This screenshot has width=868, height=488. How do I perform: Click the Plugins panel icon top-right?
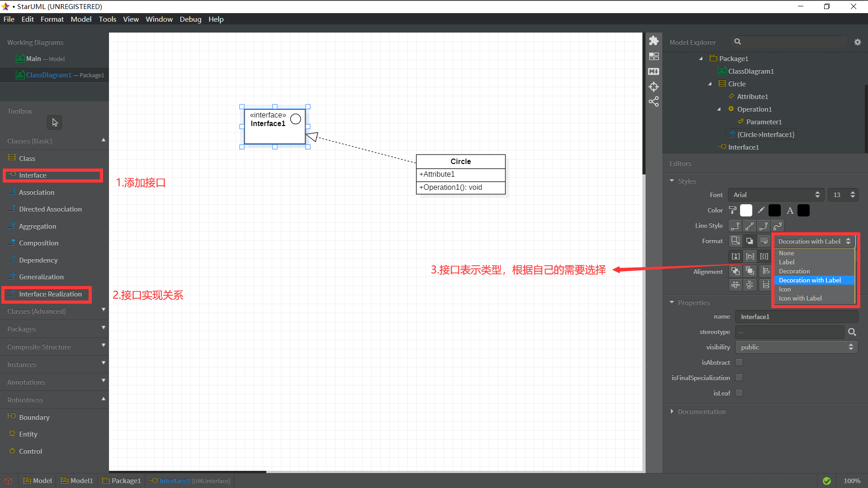pos(654,42)
